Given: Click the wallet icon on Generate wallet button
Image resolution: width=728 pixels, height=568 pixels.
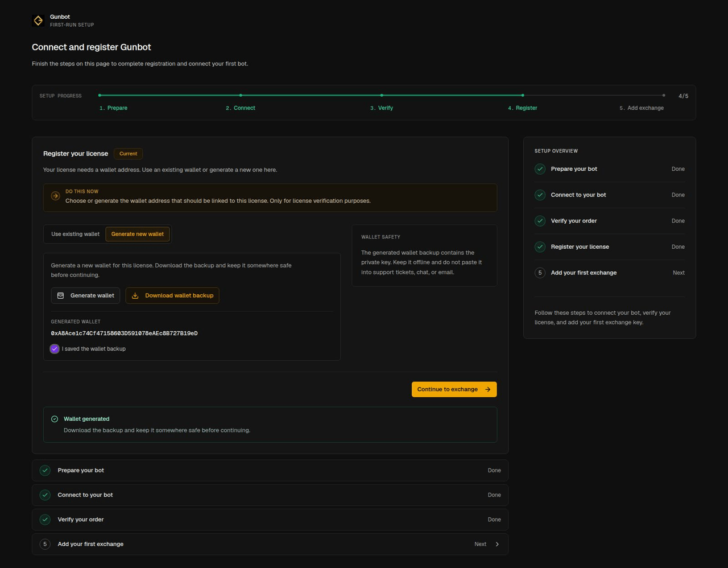Looking at the screenshot, I should (61, 295).
